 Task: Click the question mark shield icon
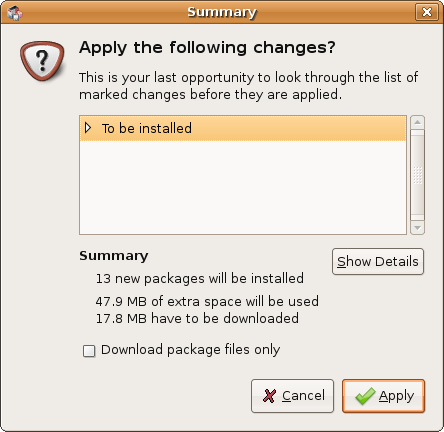point(42,61)
